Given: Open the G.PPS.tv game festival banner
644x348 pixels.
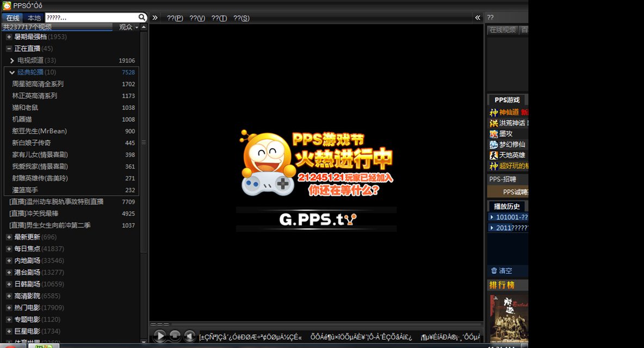Looking at the screenshot, I should [x=316, y=220].
